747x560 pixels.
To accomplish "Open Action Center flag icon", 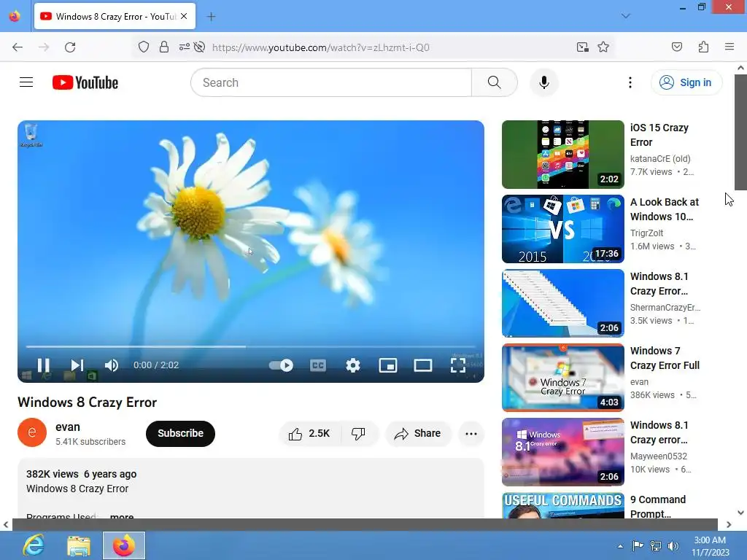I will click(x=638, y=546).
